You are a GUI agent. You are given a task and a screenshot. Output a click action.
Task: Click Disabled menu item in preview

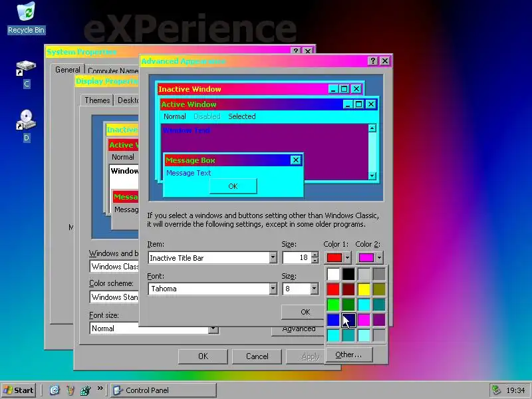click(x=207, y=116)
